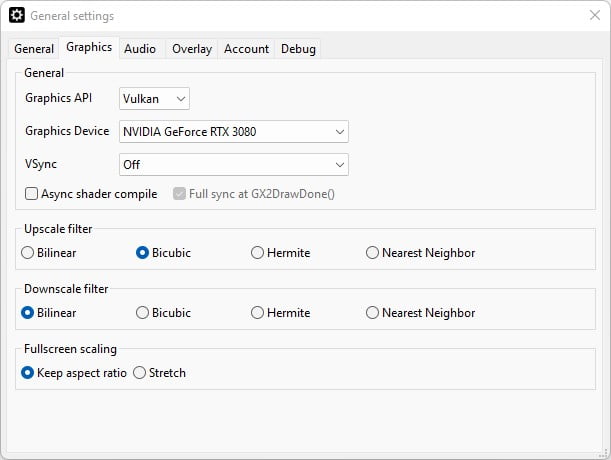Image resolution: width=611 pixels, height=460 pixels.
Task: Click the gear icon in title bar
Action: coord(17,16)
